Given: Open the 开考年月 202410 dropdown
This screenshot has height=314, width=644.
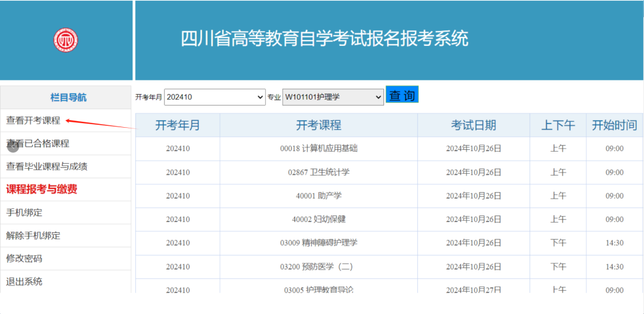Looking at the screenshot, I should 215,97.
